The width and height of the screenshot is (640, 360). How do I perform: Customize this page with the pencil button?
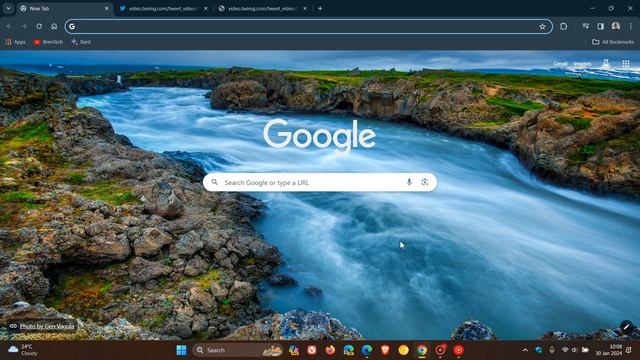(627, 327)
